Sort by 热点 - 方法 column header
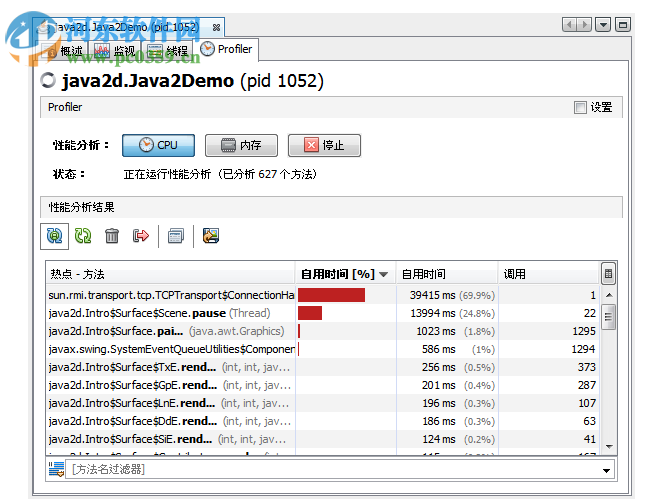The image size is (655, 500). click(x=170, y=274)
